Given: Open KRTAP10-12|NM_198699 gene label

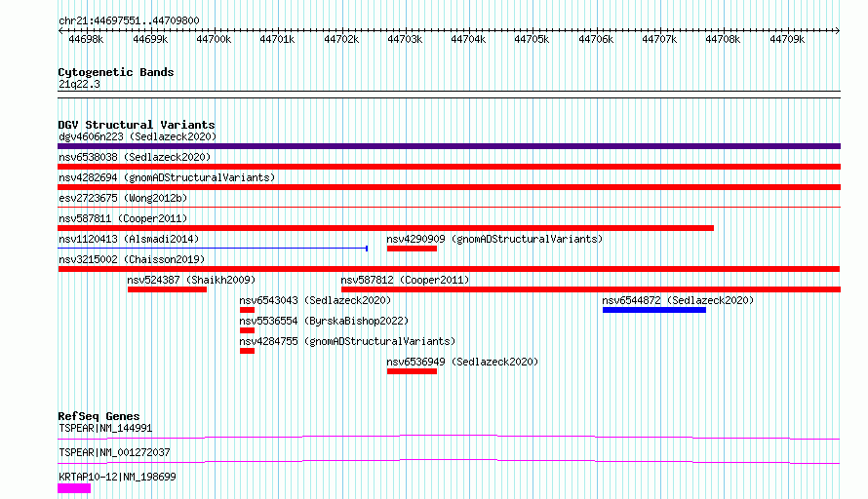Looking at the screenshot, I should click(x=117, y=477).
